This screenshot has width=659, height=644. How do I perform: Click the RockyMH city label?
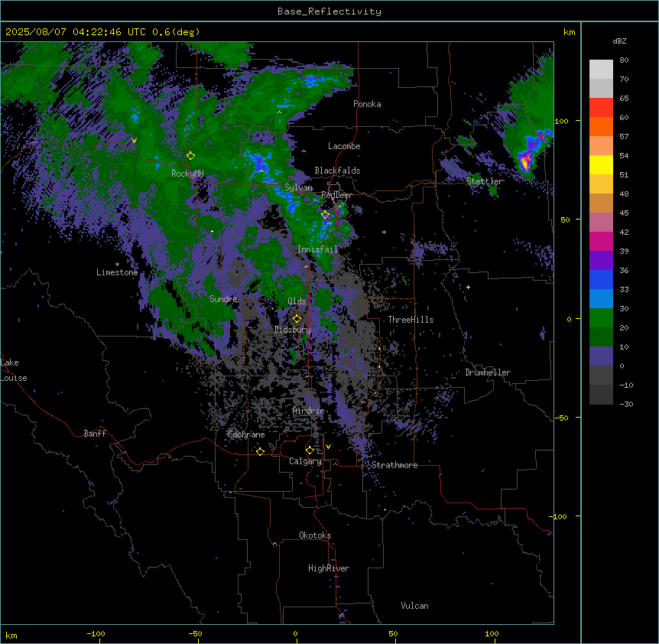click(187, 174)
